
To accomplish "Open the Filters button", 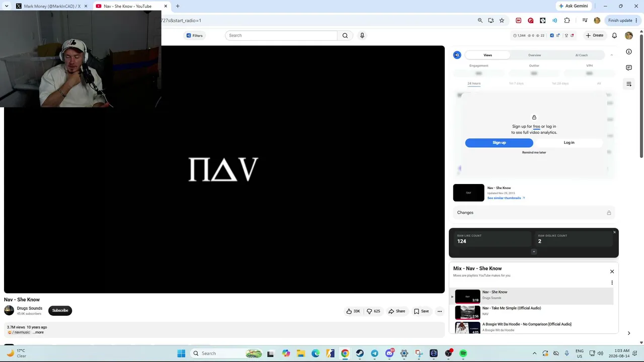I will click(194, 36).
